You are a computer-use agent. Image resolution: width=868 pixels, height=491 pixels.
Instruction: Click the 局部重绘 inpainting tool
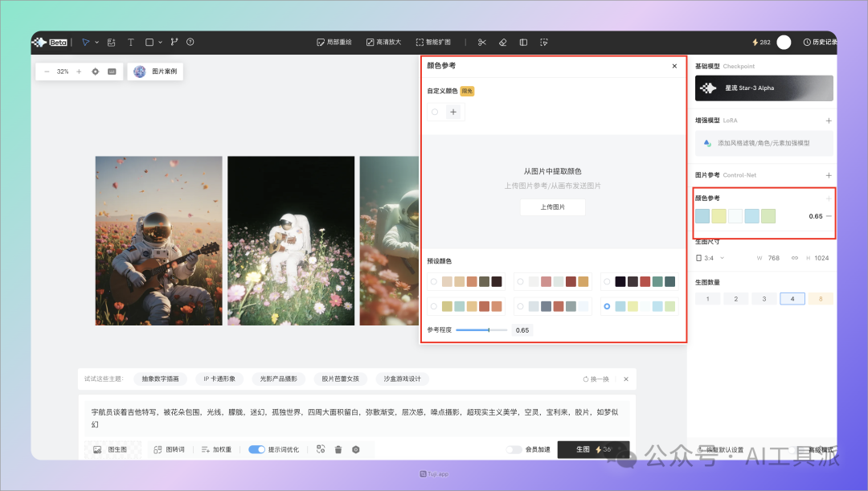(334, 42)
